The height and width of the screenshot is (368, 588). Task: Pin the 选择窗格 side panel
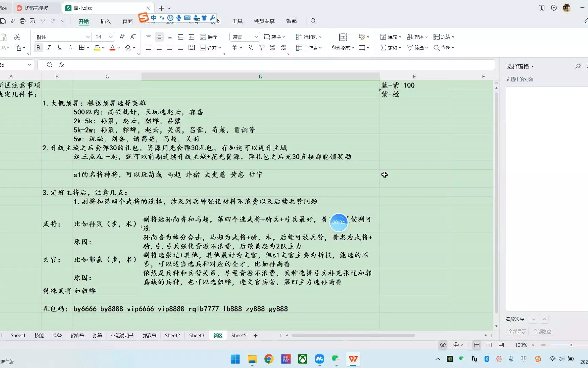tap(578, 66)
